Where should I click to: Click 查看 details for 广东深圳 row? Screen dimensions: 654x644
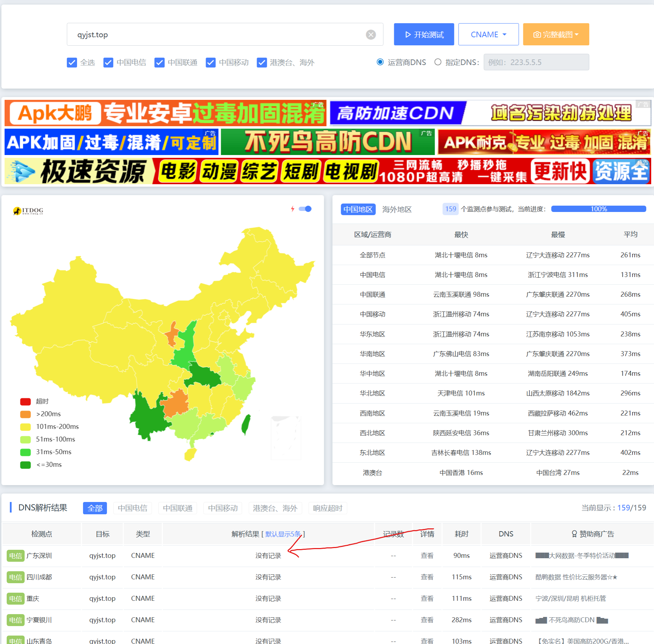click(427, 556)
